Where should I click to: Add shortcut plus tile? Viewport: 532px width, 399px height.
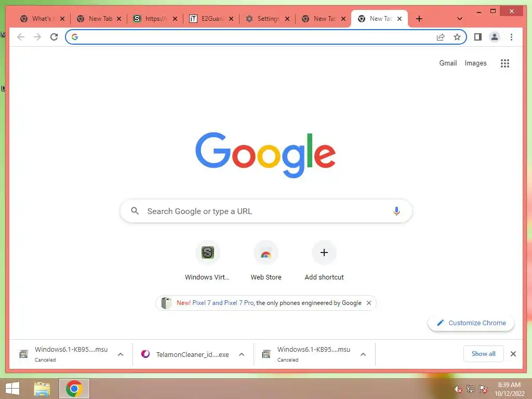[324, 261]
